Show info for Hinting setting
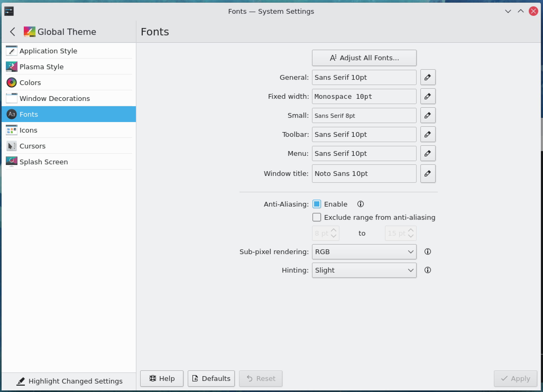543x392 pixels. [428, 270]
